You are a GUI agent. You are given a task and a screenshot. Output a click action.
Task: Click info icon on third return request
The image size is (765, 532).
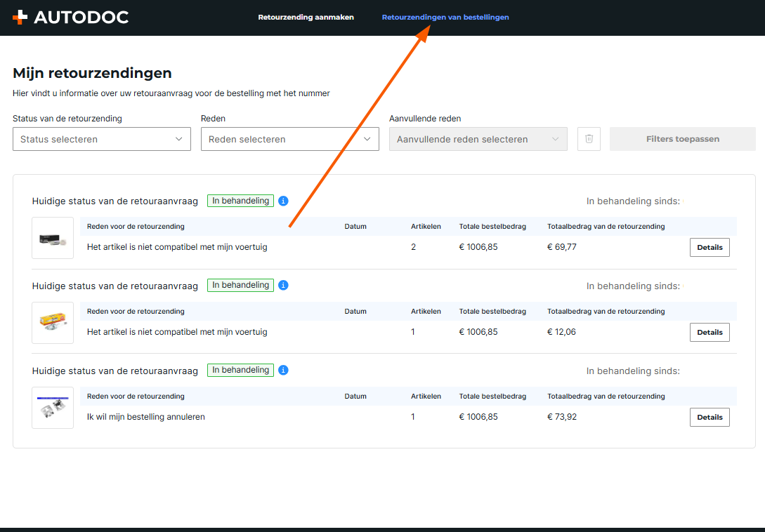point(283,370)
